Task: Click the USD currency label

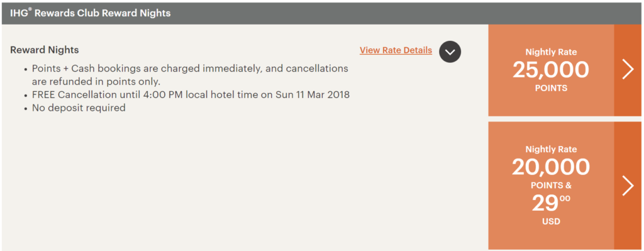Action: [551, 221]
